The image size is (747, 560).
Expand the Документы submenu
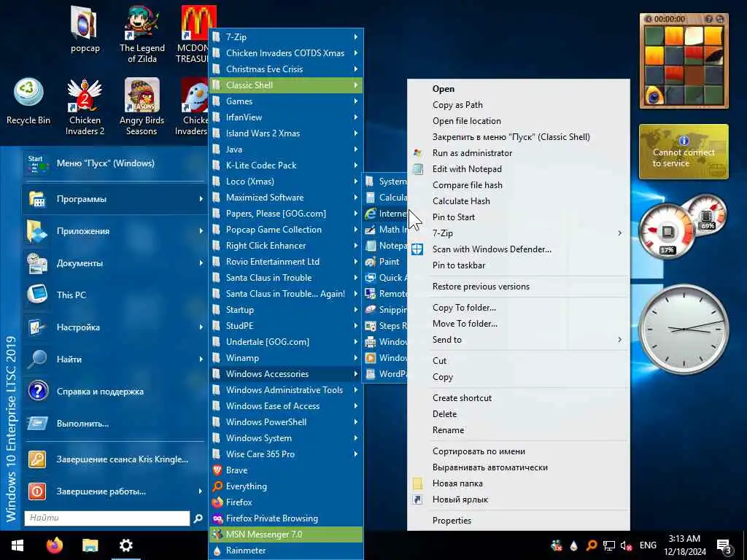click(113, 262)
